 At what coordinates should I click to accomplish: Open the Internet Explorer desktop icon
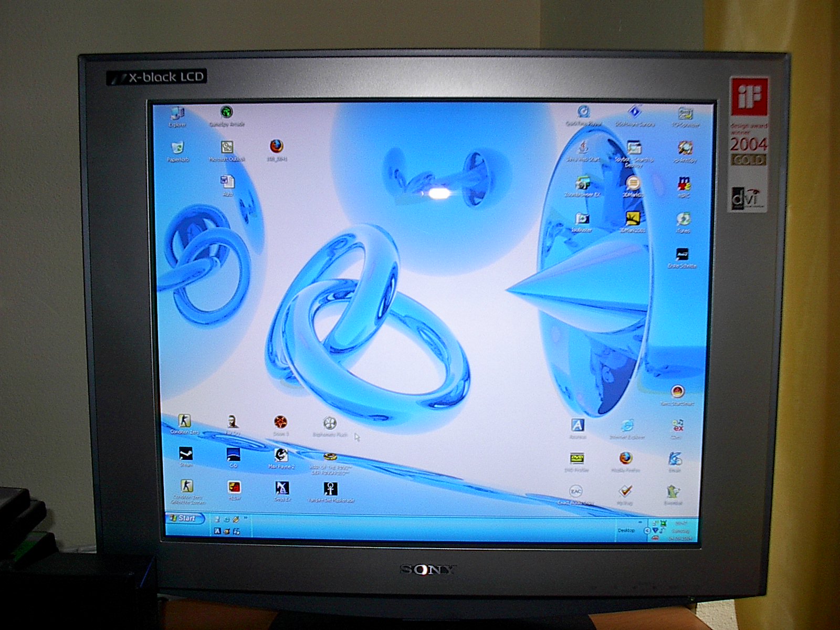[x=627, y=426]
